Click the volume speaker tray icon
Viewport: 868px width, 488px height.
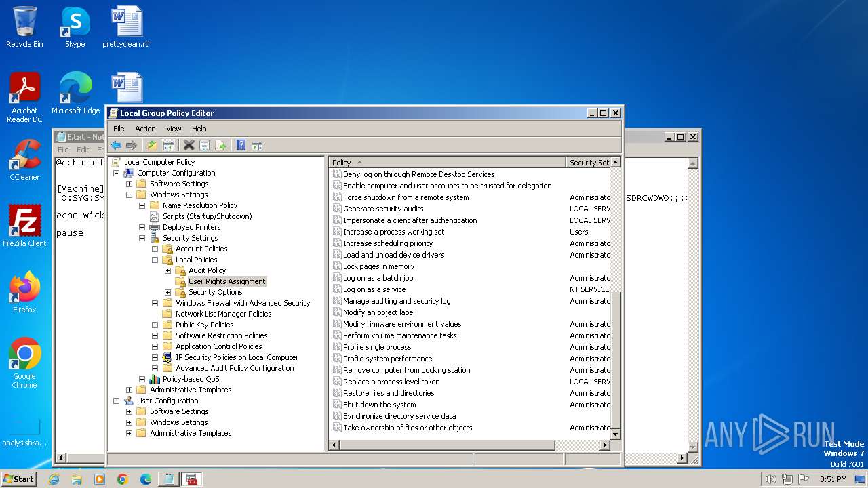pyautogui.click(x=770, y=479)
